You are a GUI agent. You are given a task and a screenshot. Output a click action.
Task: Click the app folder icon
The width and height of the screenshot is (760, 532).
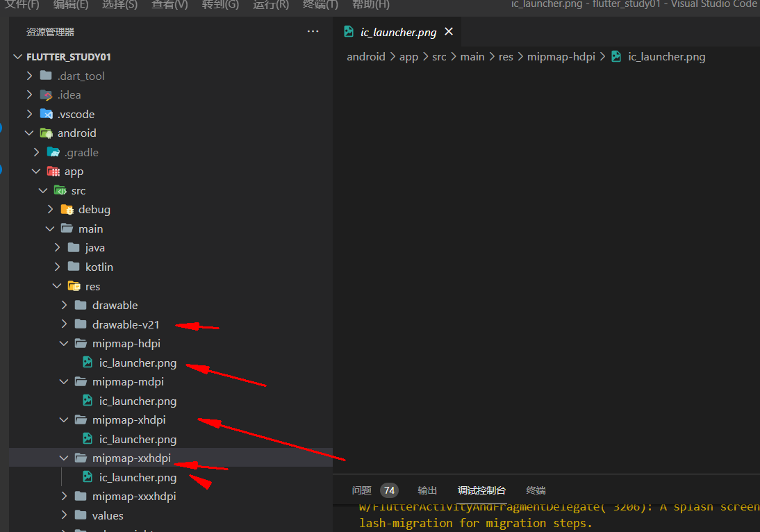(53, 171)
